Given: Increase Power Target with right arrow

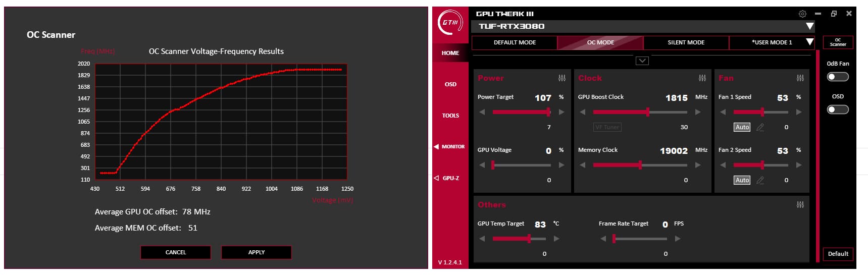Looking at the screenshot, I should pos(561,112).
